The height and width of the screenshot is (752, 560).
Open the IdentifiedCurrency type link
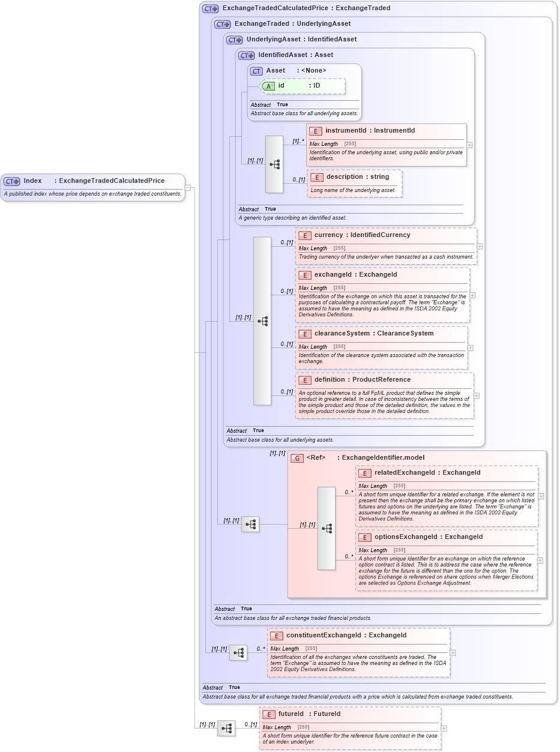point(381,235)
